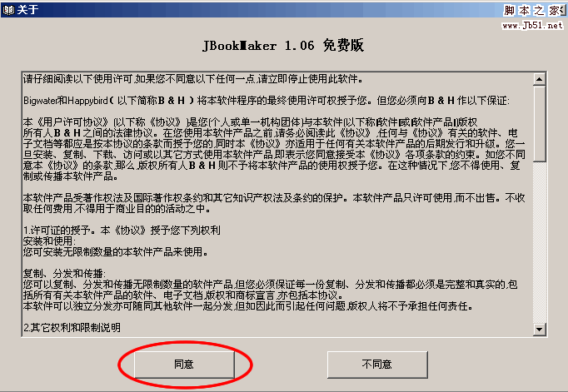Image resolution: width=568 pixels, height=392 pixels.
Task: Click the Bigwater和Happybird paragraph
Action: [x=267, y=100]
